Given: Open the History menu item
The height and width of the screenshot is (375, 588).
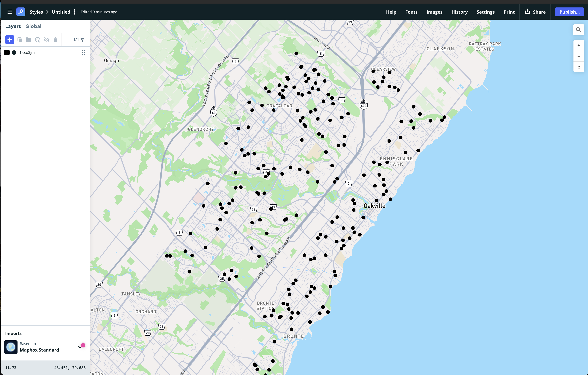Looking at the screenshot, I should [459, 12].
